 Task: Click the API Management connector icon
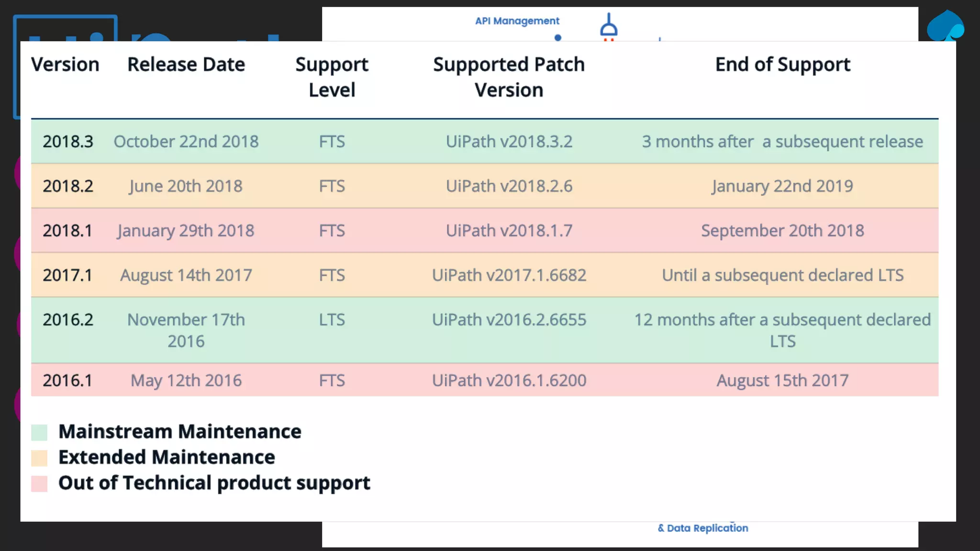(609, 25)
